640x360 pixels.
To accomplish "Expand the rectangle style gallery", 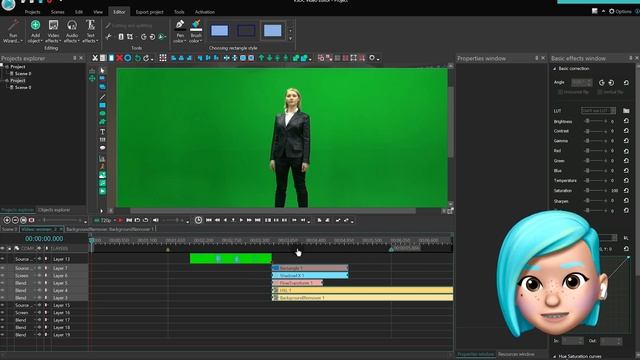I will 291,39.
